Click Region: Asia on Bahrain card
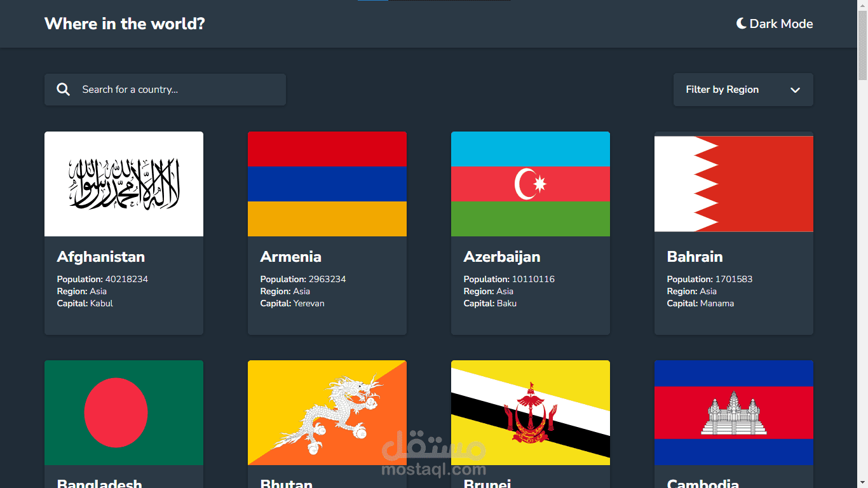Screen dimensions: 868x488 point(692,291)
